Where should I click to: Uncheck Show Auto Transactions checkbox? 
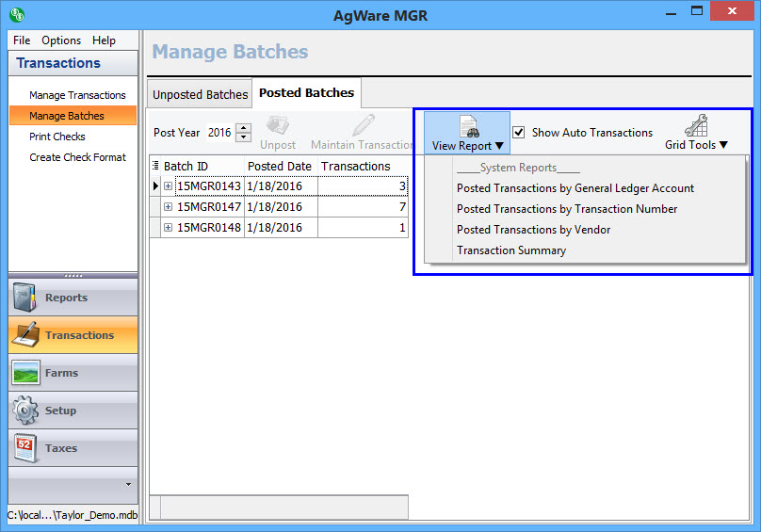519,133
